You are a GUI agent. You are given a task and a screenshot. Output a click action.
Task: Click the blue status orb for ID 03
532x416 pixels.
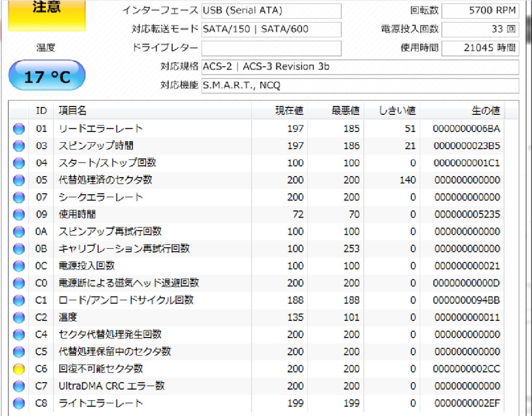pos(19,146)
